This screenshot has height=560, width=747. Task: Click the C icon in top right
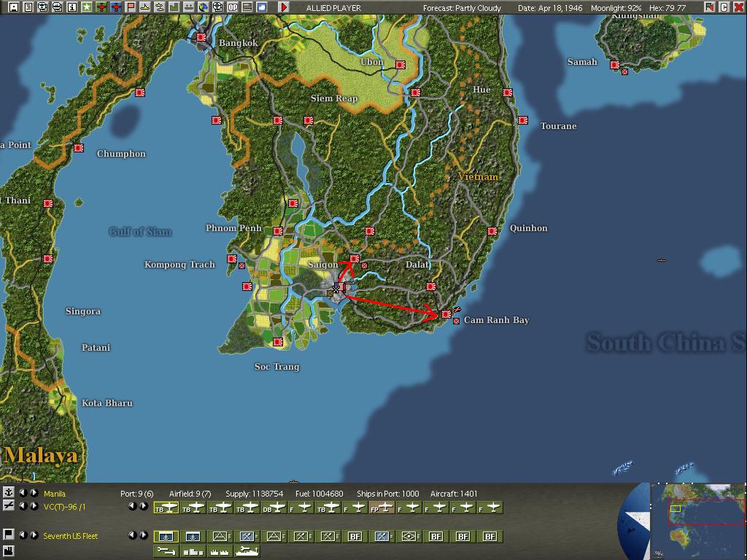pyautogui.click(x=724, y=7)
